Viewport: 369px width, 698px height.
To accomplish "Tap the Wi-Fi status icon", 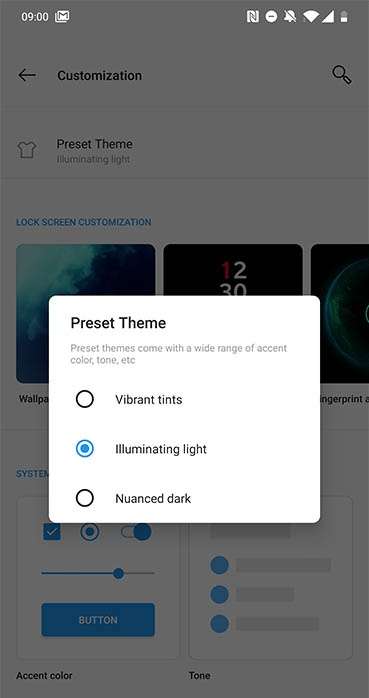I will point(311,17).
